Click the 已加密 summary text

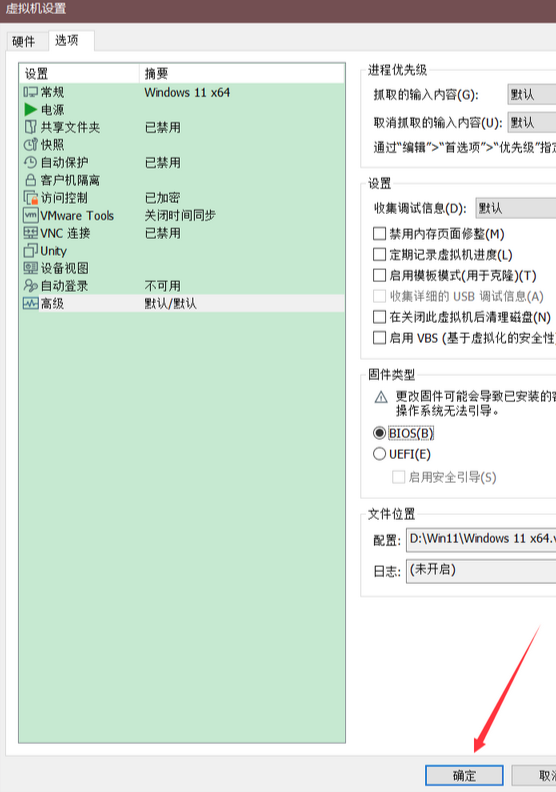(x=163, y=198)
